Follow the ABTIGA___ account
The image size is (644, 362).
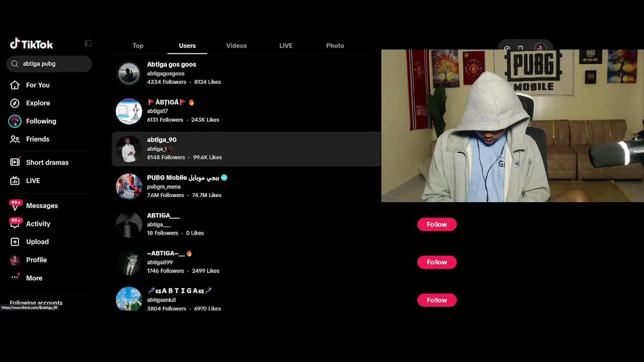[x=437, y=224]
